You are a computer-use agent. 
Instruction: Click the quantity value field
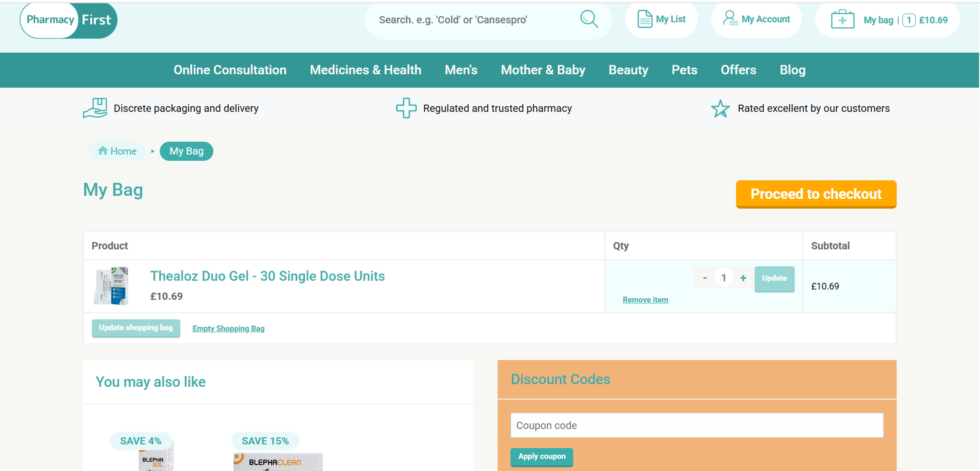coord(724,278)
